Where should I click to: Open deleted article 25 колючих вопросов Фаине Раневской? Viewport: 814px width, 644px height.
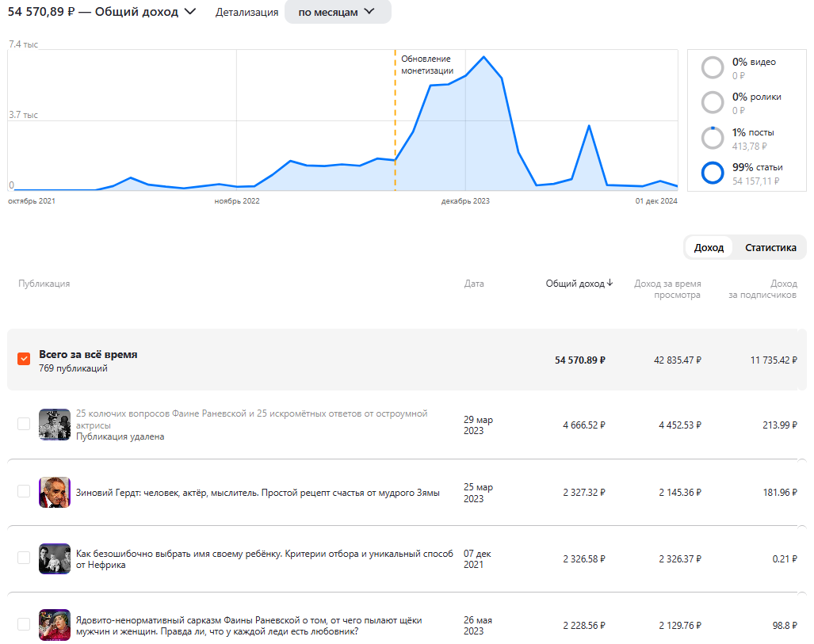click(x=252, y=419)
